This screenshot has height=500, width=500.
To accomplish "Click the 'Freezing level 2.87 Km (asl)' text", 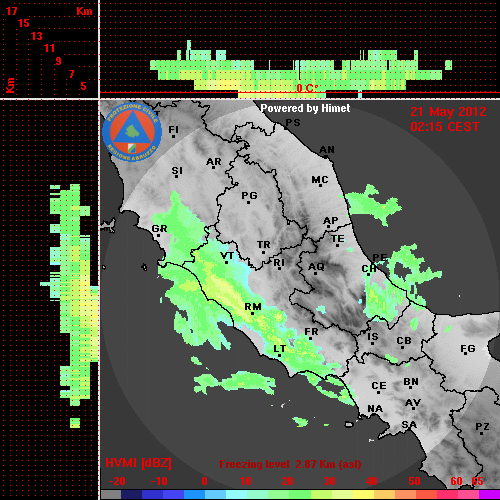I will (290, 464).
